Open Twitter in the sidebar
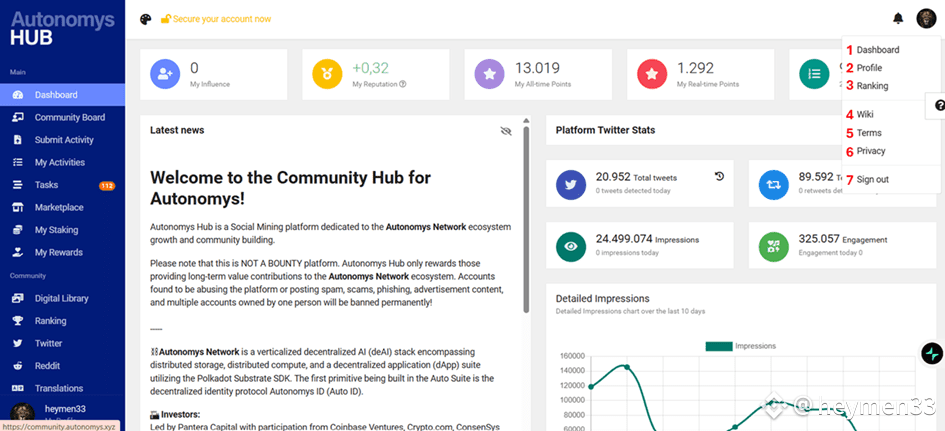The image size is (945, 431). 63,344
